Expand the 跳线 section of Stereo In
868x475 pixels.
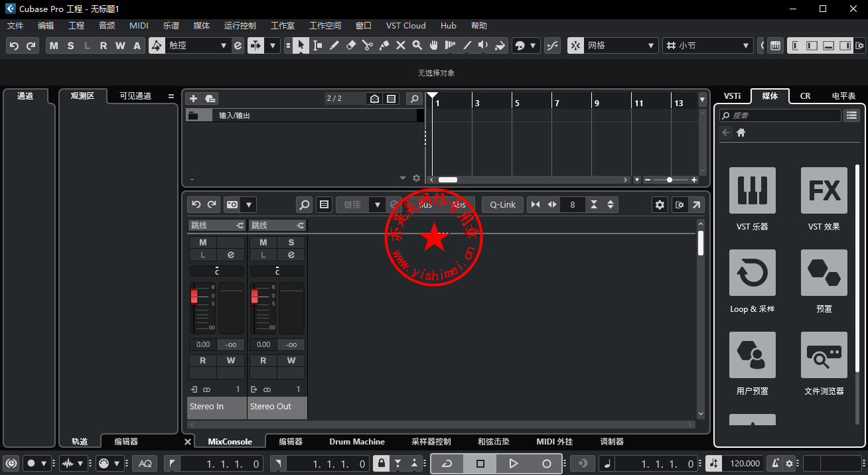(216, 226)
